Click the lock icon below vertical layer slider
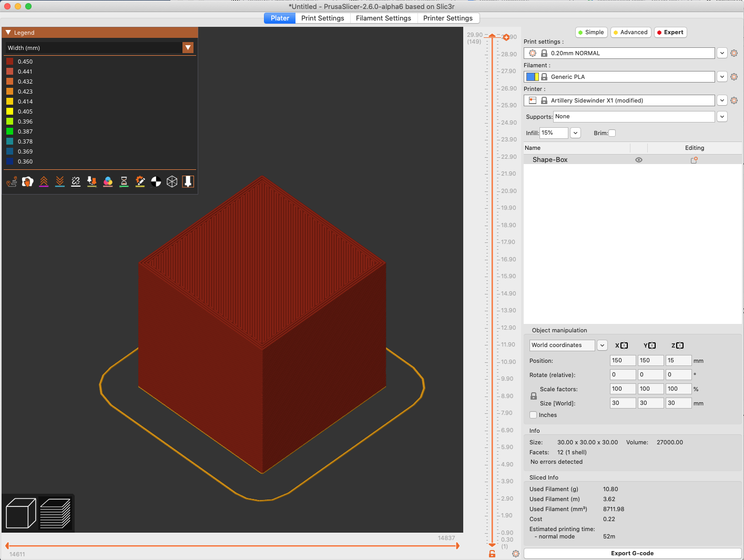The image size is (744, 560). pos(492,554)
